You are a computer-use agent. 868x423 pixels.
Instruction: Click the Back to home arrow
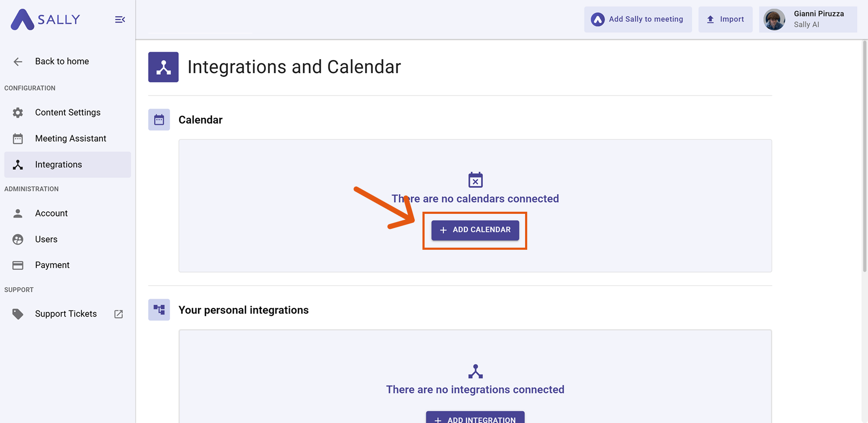click(18, 62)
